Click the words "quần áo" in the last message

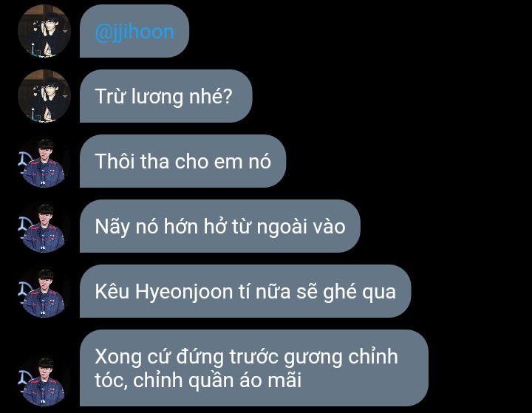[x=225, y=380]
